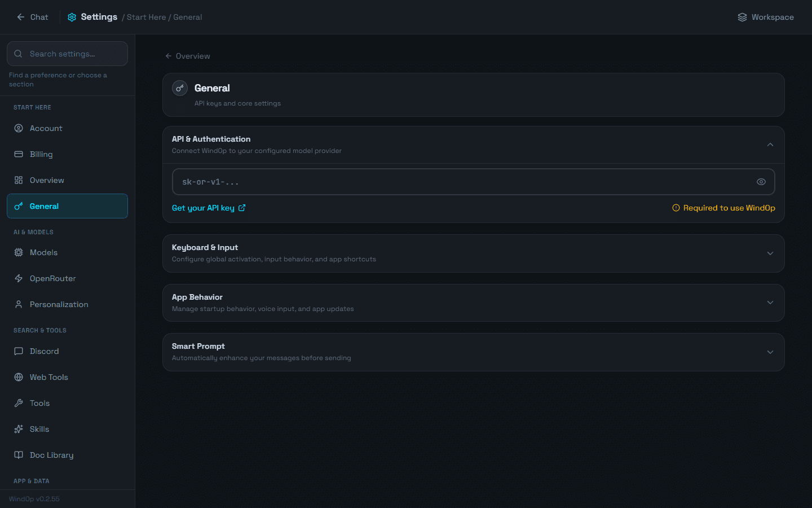The width and height of the screenshot is (812, 508).
Task: Click the Overview grid icon in sidebar
Action: tap(19, 180)
